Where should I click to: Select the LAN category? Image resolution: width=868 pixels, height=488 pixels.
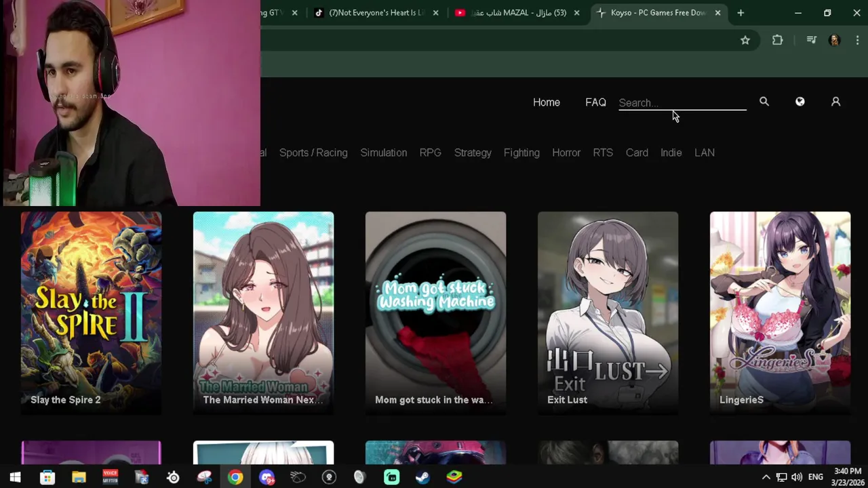705,152
